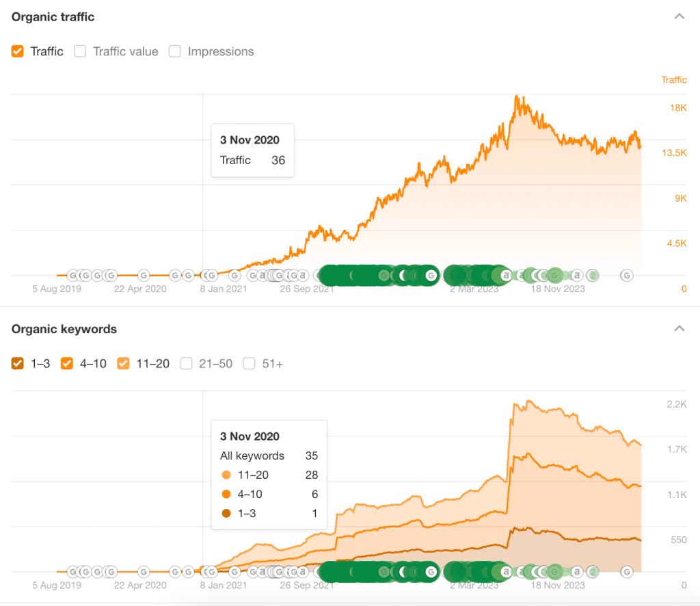700x606 pixels.
Task: Click the rightmost Google update marker on the traffic chart
Action: pos(626,274)
